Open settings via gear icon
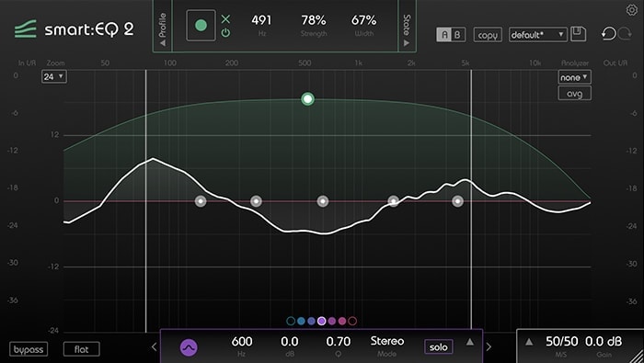 pos(632,10)
